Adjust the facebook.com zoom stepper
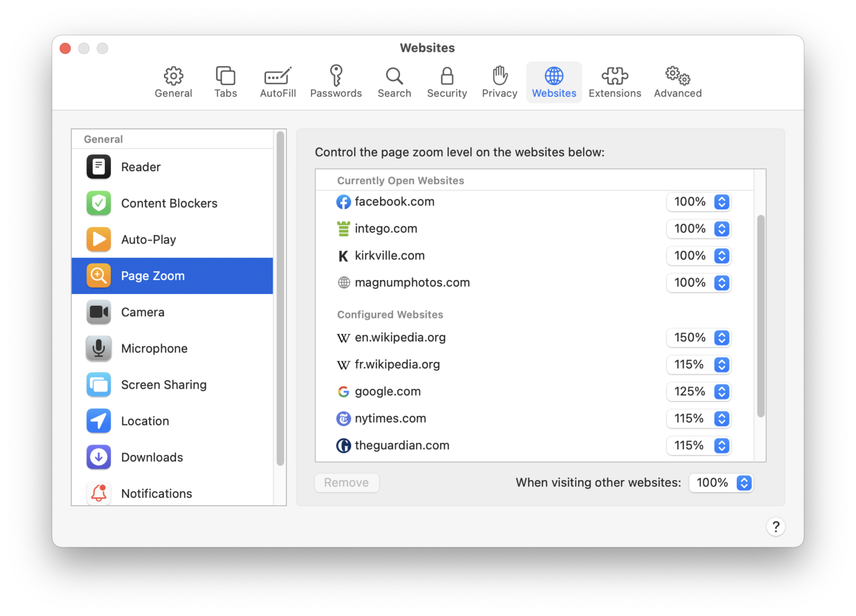 click(722, 202)
